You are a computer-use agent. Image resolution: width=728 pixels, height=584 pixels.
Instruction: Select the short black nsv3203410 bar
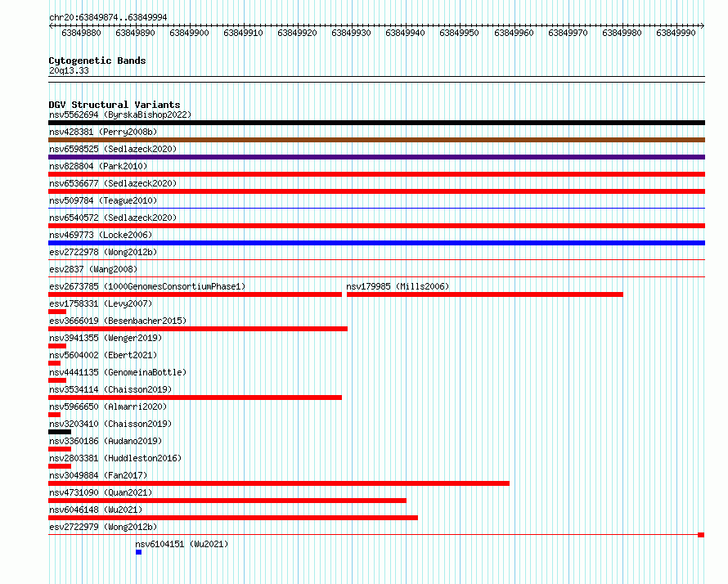tap(60, 432)
